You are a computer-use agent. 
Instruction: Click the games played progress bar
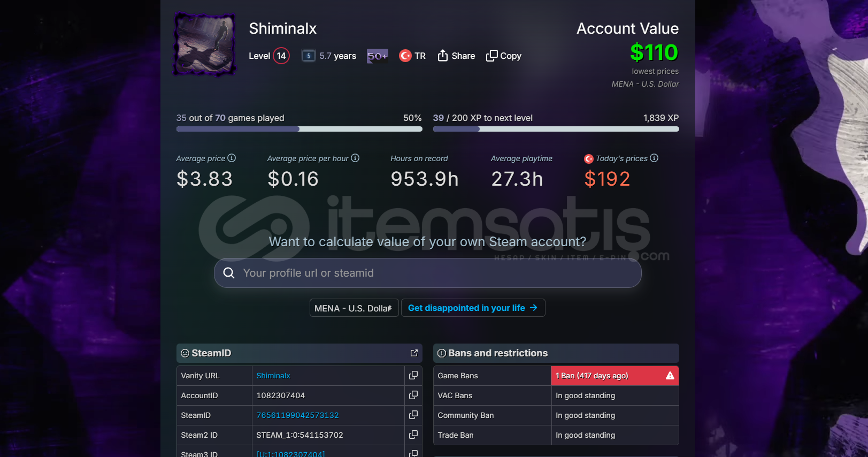pyautogui.click(x=299, y=129)
